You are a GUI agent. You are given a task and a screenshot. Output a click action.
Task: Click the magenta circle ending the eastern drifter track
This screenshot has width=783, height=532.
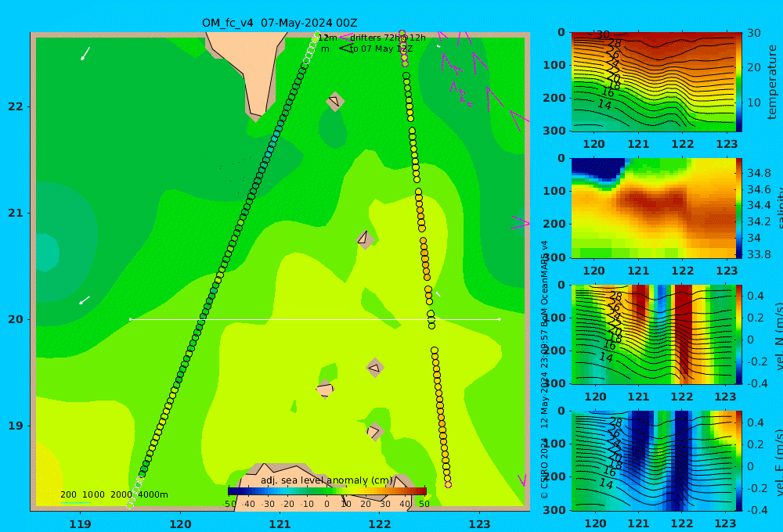448,484
